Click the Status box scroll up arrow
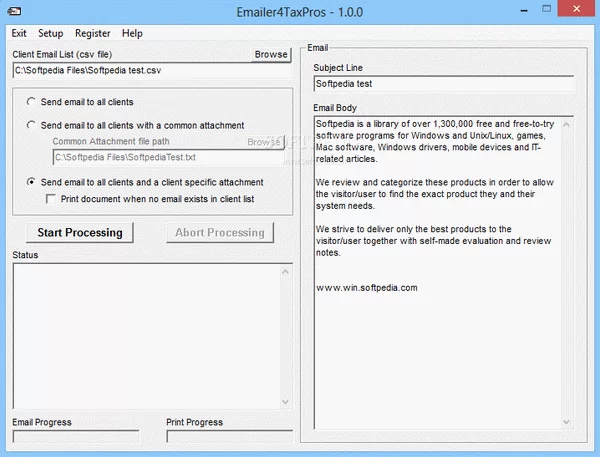600x457 pixels. pos(285,272)
